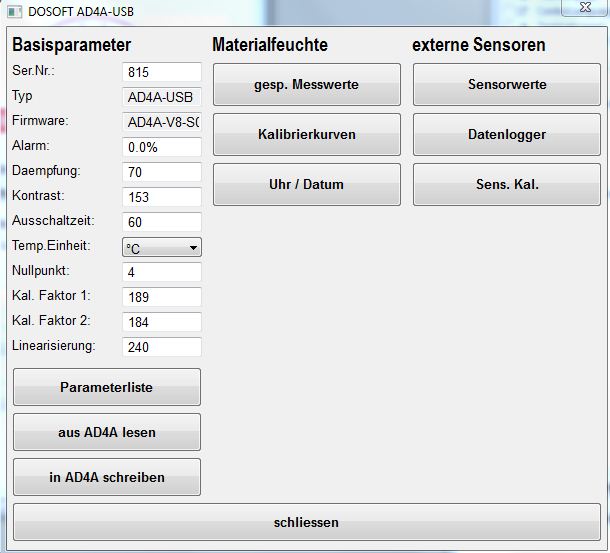This screenshot has height=553, width=610.
Task: Click aus AD4A lesen
Action: tap(107, 432)
